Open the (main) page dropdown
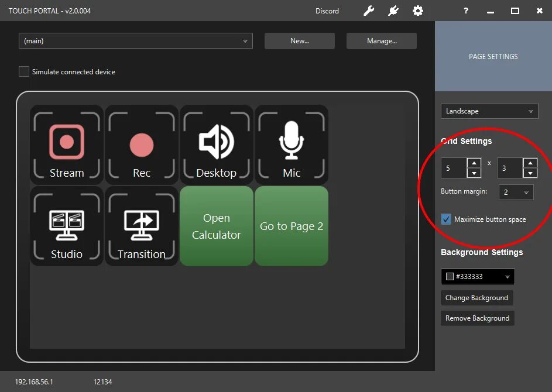 coord(136,41)
